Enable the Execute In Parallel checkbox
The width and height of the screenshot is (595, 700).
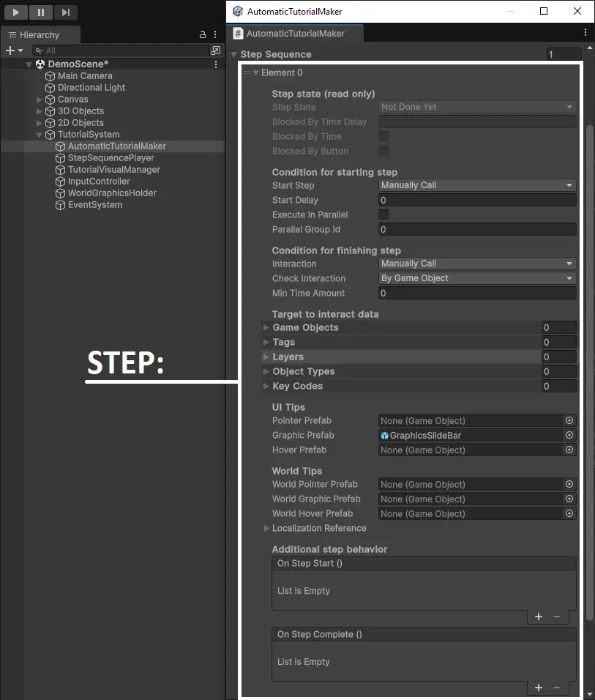pyautogui.click(x=383, y=215)
